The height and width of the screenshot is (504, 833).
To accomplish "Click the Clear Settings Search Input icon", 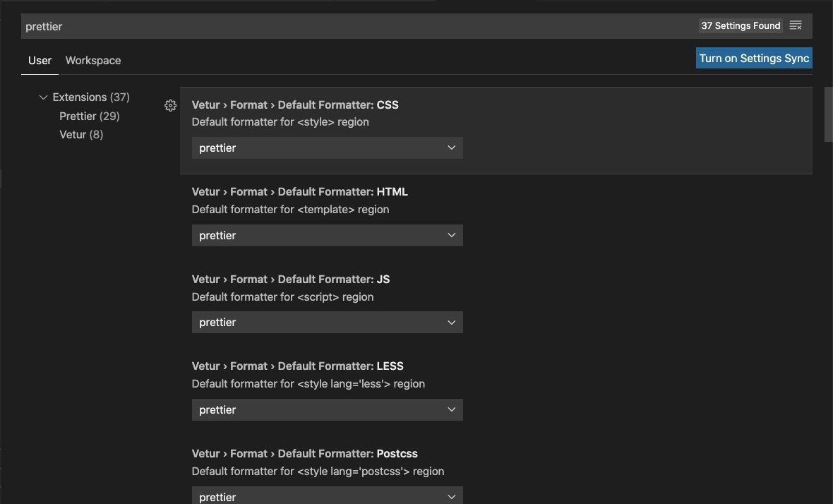I will (x=796, y=25).
